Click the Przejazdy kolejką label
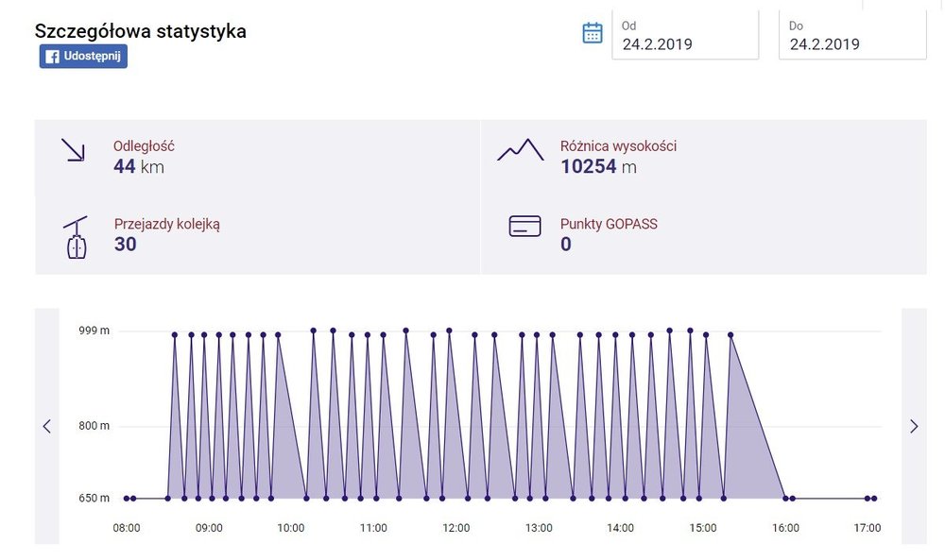Screen dimensions: 945x560 pos(167,224)
